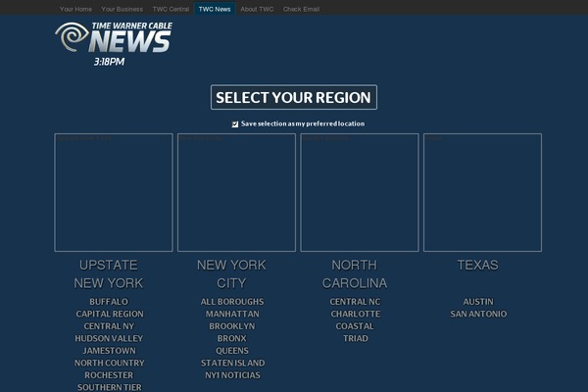This screenshot has width=588, height=392.
Task: Choose the Coastal region
Action: pos(355,326)
